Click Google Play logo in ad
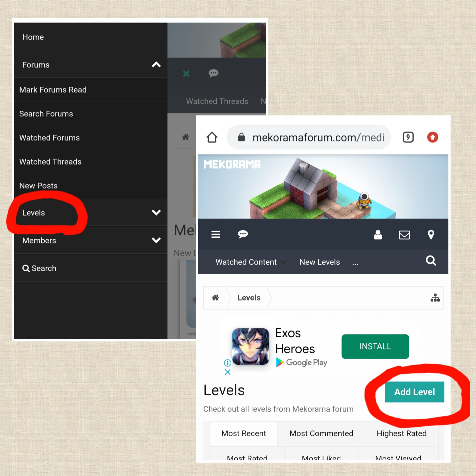Image resolution: width=476 pixels, height=476 pixels. [x=301, y=363]
